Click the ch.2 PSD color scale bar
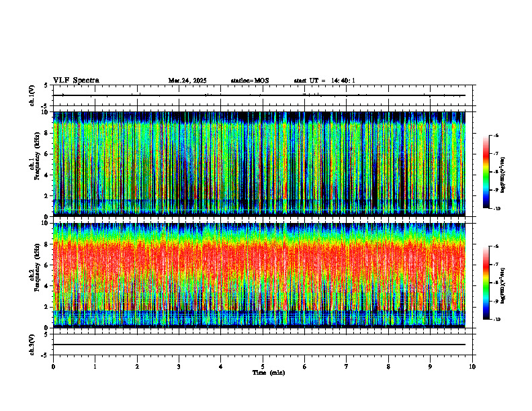 coord(486,283)
